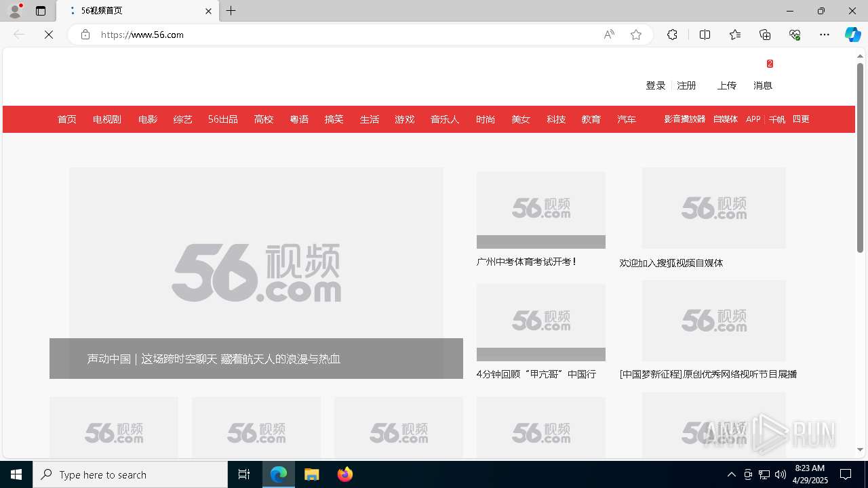Viewport: 868px width, 488px height.
Task: Activate Read aloud icon
Action: 609,35
